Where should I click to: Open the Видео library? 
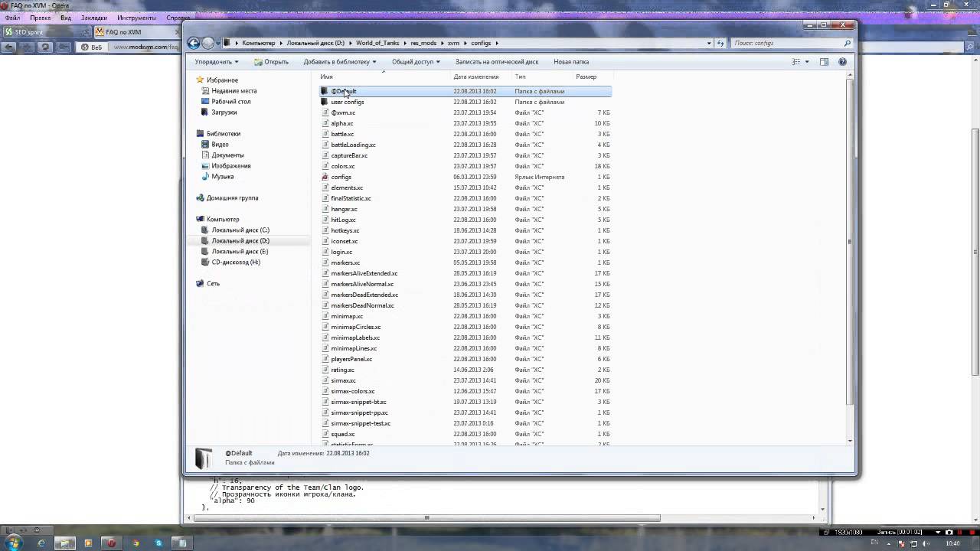click(x=220, y=144)
